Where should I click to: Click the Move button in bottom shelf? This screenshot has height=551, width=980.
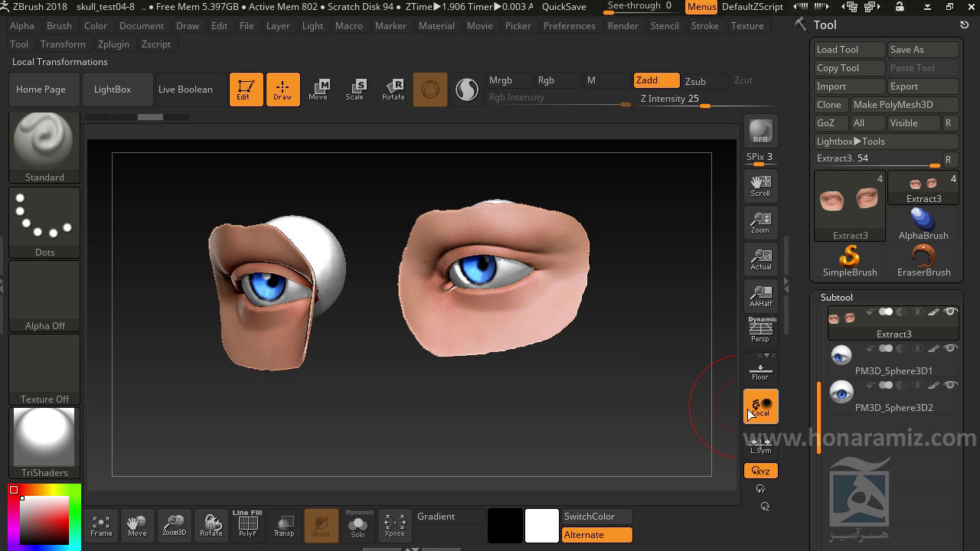click(x=137, y=526)
